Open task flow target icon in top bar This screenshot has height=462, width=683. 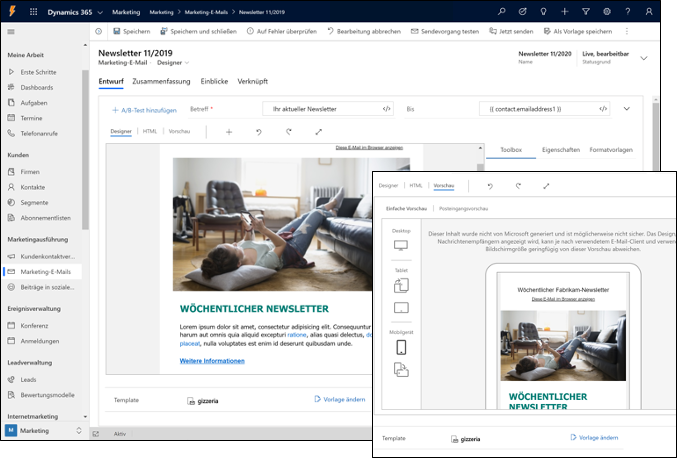tap(523, 12)
